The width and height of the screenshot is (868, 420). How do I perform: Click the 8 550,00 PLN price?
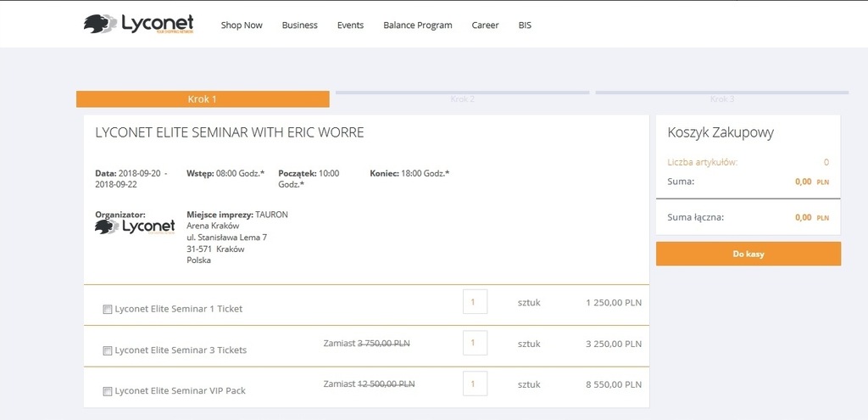tap(614, 384)
